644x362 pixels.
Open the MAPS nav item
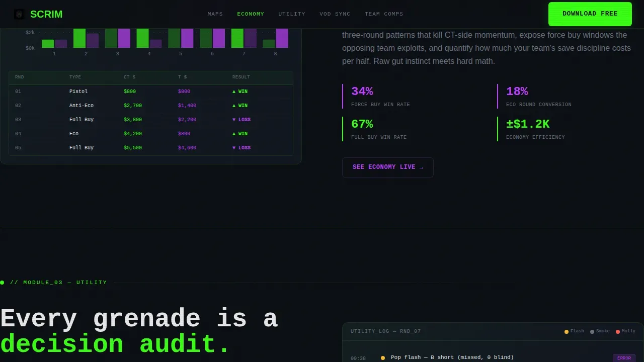pyautogui.click(x=215, y=14)
